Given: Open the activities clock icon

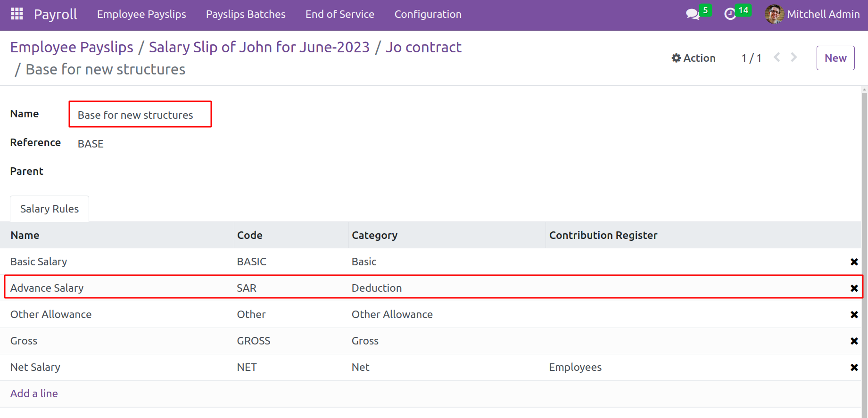Looking at the screenshot, I should pos(730,14).
